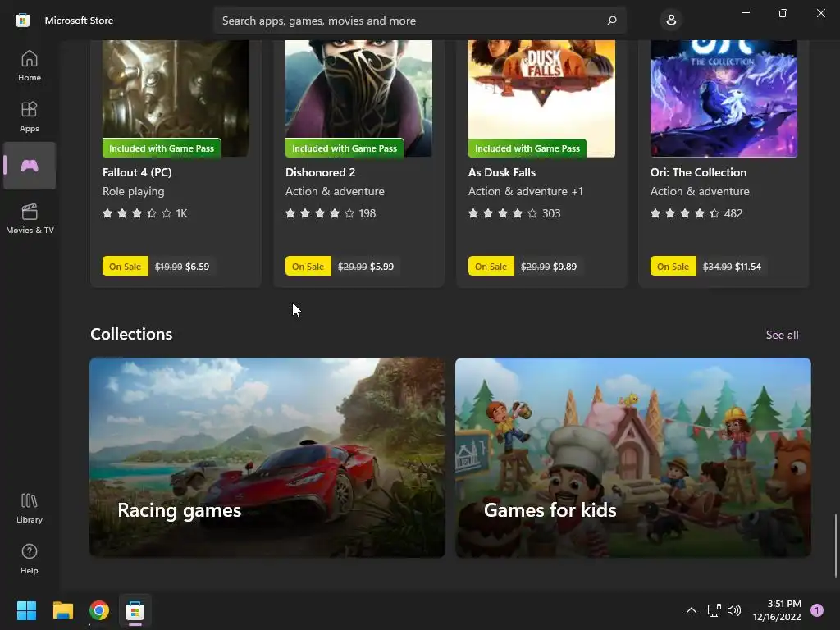The image size is (840, 630).
Task: Click On Sale badge for Fallout 4
Action: point(125,267)
